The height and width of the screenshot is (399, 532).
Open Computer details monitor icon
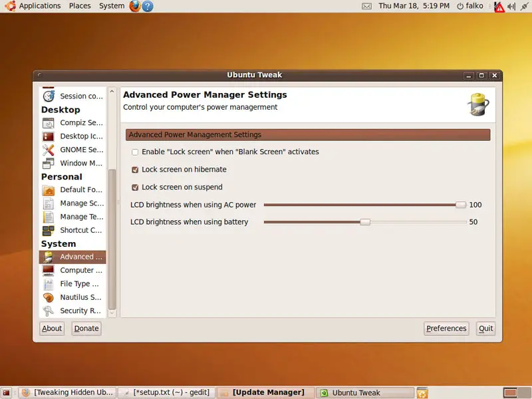click(x=49, y=271)
